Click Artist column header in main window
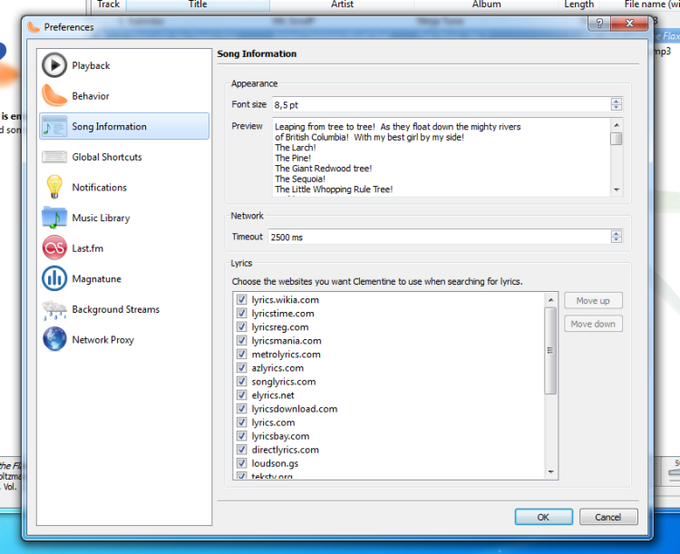Screen dimensions: 680x554 tap(342, 4)
